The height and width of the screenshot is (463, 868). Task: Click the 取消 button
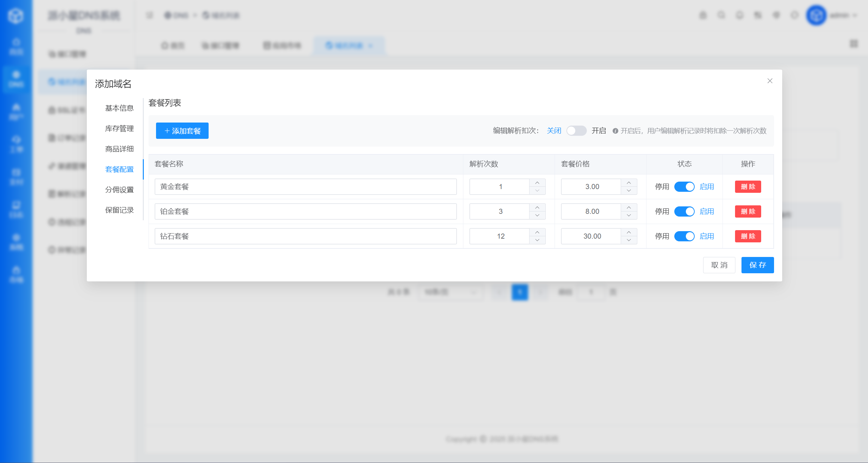719,265
